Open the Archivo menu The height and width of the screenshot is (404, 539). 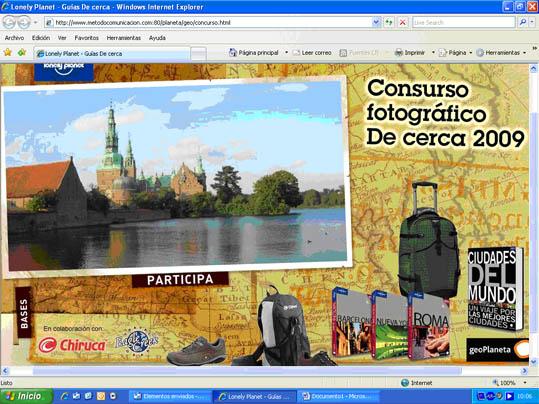click(14, 38)
